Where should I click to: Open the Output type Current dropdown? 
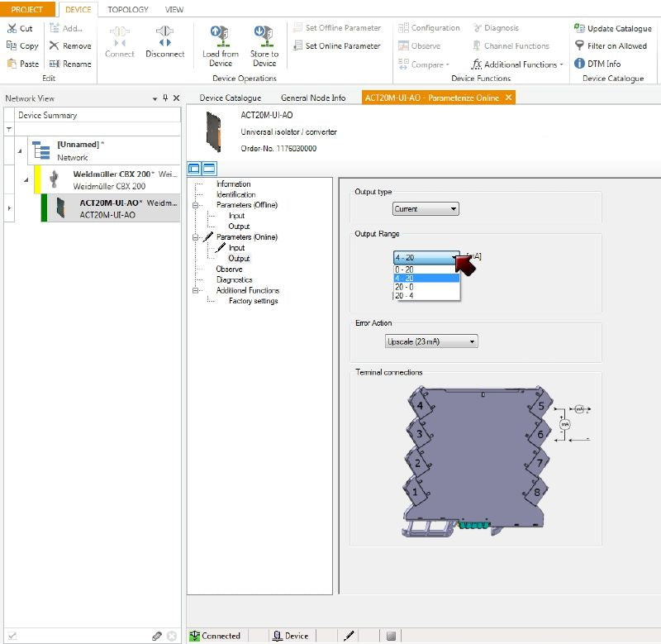click(426, 209)
